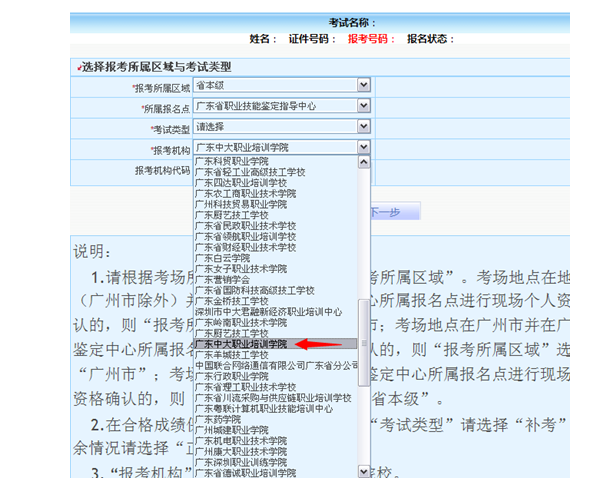Image resolution: width=612 pixels, height=498 pixels.
Task: Open the 所属报名点 dropdown
Action: tap(281, 106)
